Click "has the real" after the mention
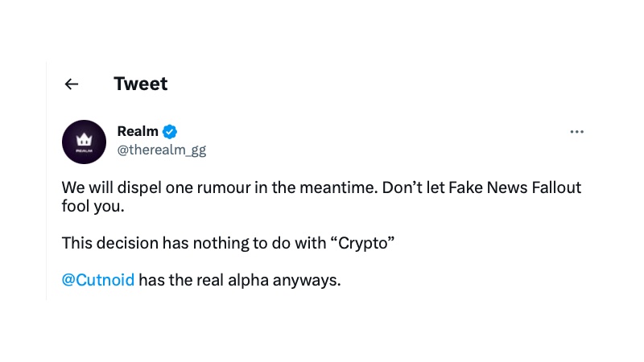 coord(181,280)
